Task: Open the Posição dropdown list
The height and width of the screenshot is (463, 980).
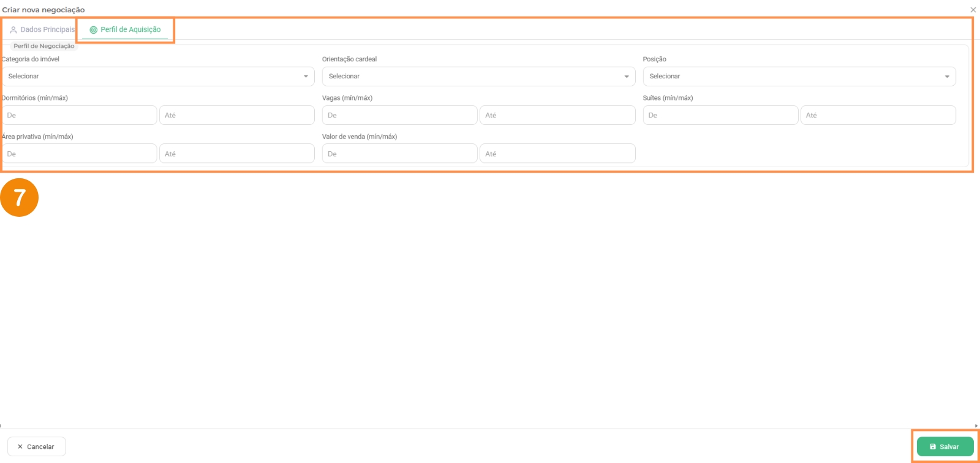Action: (799, 77)
